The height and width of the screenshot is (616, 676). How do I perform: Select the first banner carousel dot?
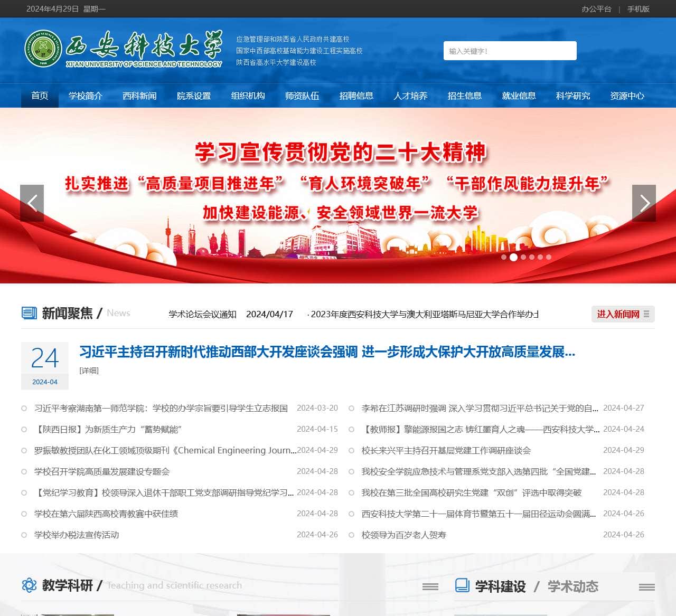pos(504,257)
